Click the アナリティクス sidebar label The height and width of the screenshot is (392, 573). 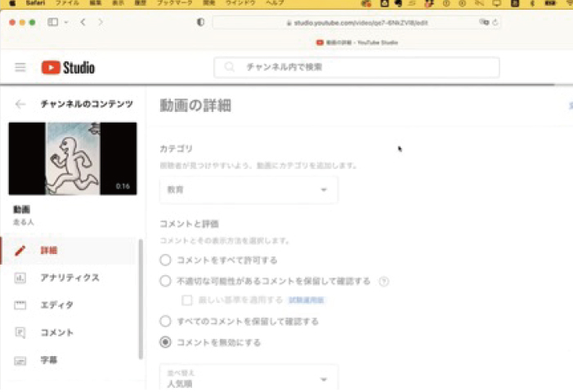pyautogui.click(x=69, y=278)
